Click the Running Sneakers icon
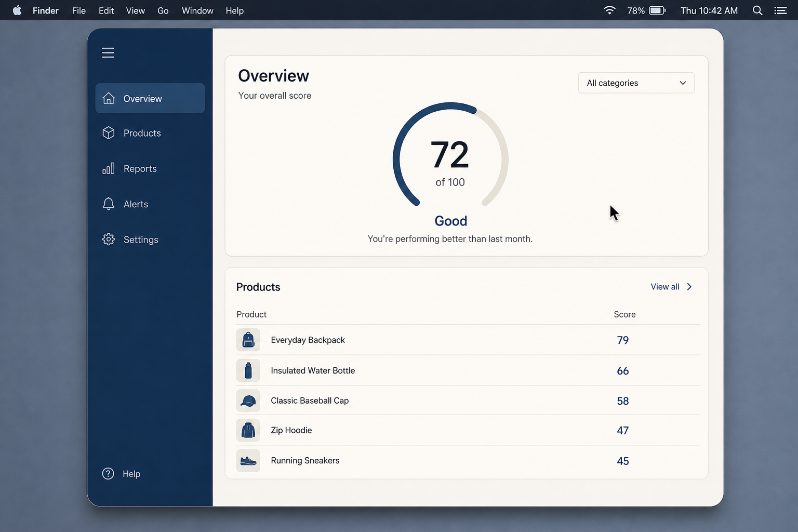The height and width of the screenshot is (532, 798). (248, 460)
